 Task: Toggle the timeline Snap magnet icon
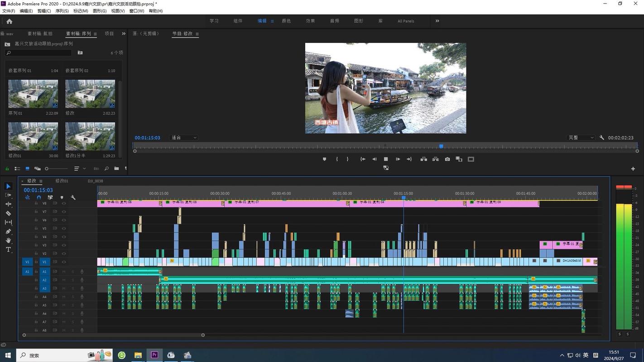point(39,197)
